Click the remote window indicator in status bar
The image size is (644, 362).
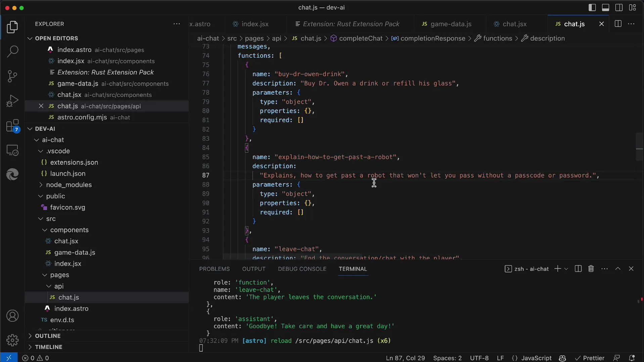click(9, 358)
